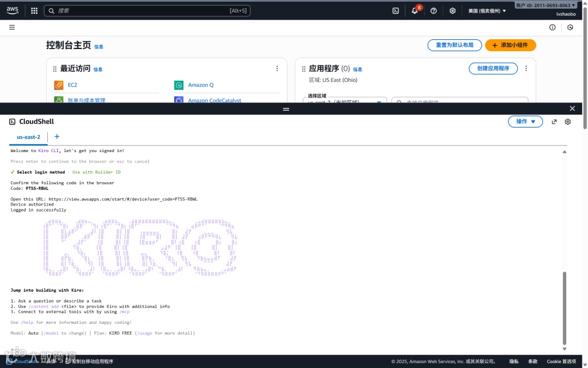Open the info panel circle icon
Screen dimensions: 588x368
pos(553,27)
